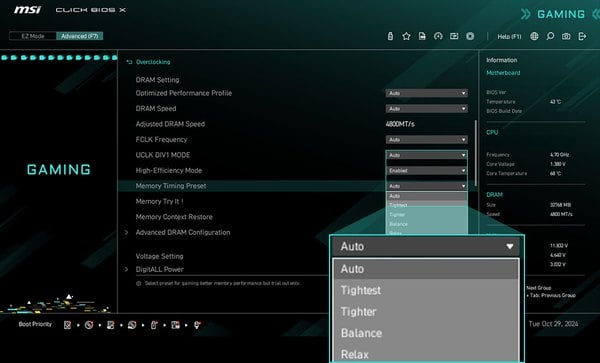Open Help (F1)
The height and width of the screenshot is (363, 600).
coord(509,37)
